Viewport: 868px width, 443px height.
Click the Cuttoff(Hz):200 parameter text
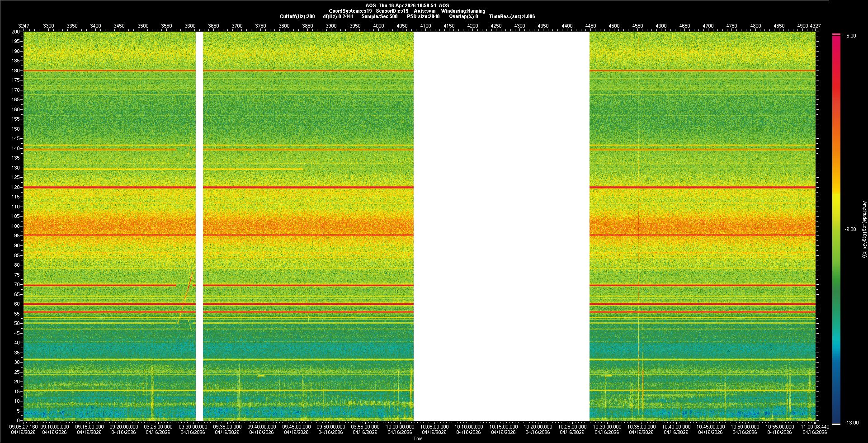tap(297, 16)
